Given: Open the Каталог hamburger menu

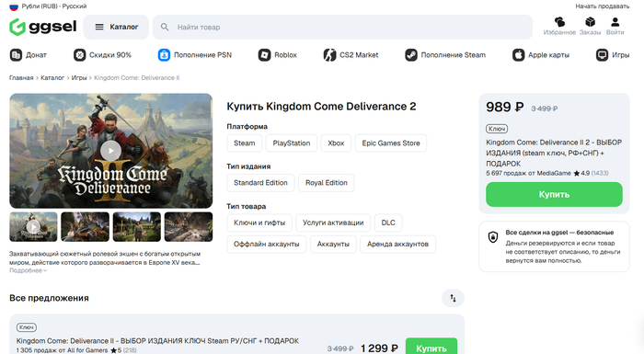Looking at the screenshot, I should [116, 27].
